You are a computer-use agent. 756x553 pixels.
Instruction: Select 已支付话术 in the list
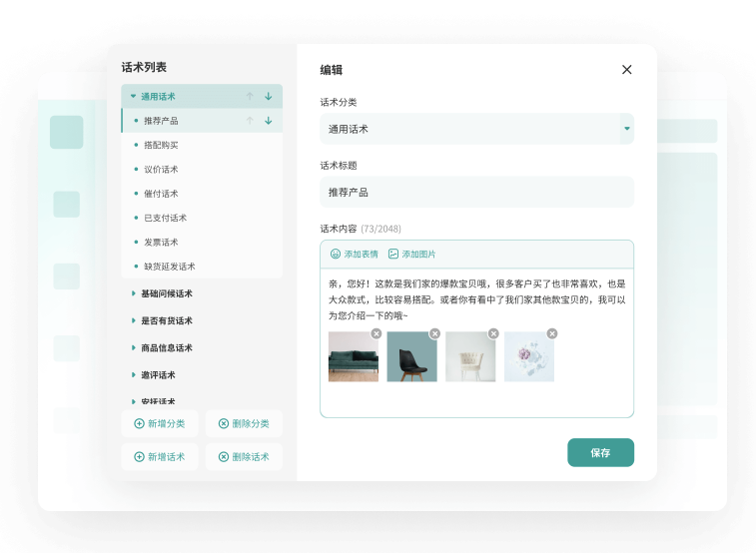(202, 218)
